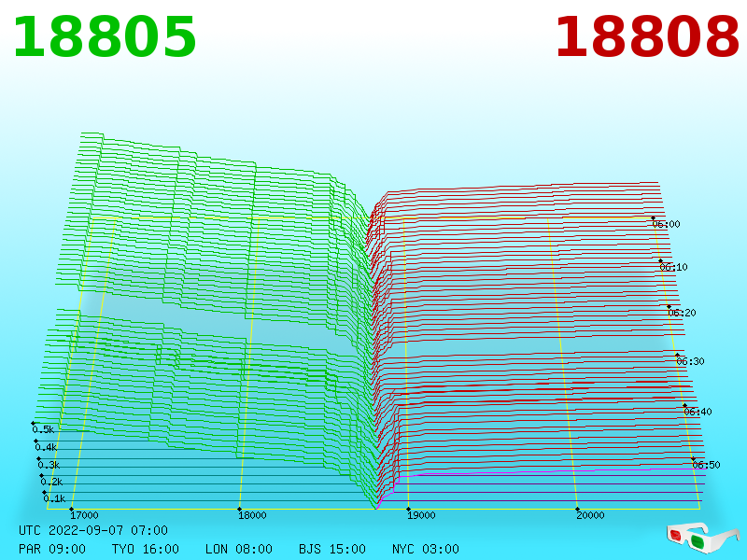Click the NYC 03:00 clock
The image size is (747, 560).
(426, 549)
